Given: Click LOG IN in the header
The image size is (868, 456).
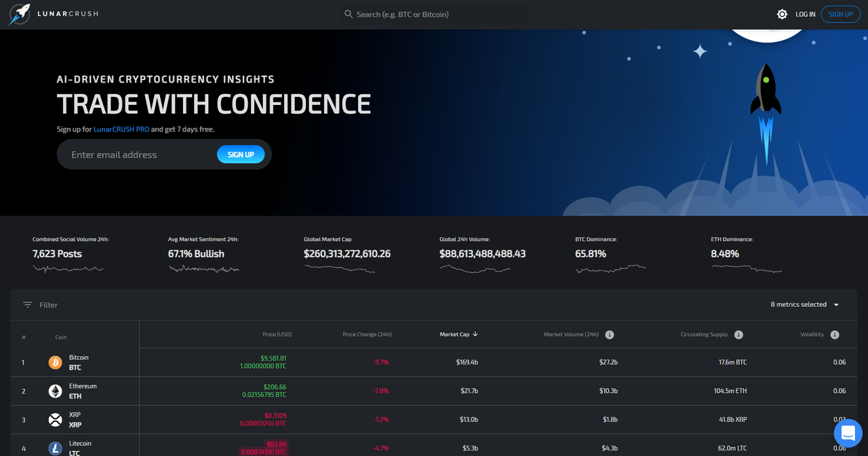Looking at the screenshot, I should pos(806,14).
